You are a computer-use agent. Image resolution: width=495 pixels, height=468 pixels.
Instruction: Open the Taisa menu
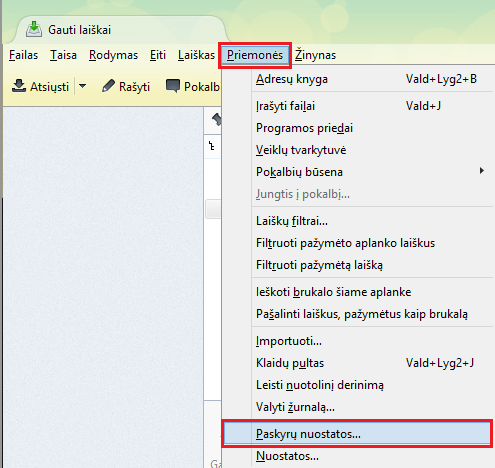coord(63,55)
